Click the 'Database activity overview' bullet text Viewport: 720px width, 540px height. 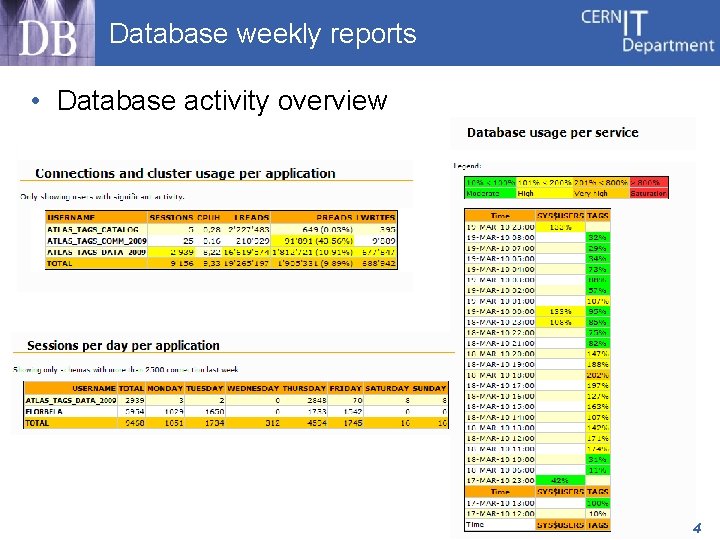[x=222, y=100]
